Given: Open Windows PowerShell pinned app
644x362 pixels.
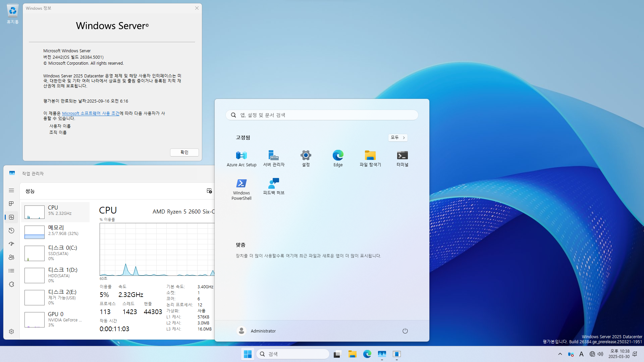Looking at the screenshot, I should click(x=241, y=189).
